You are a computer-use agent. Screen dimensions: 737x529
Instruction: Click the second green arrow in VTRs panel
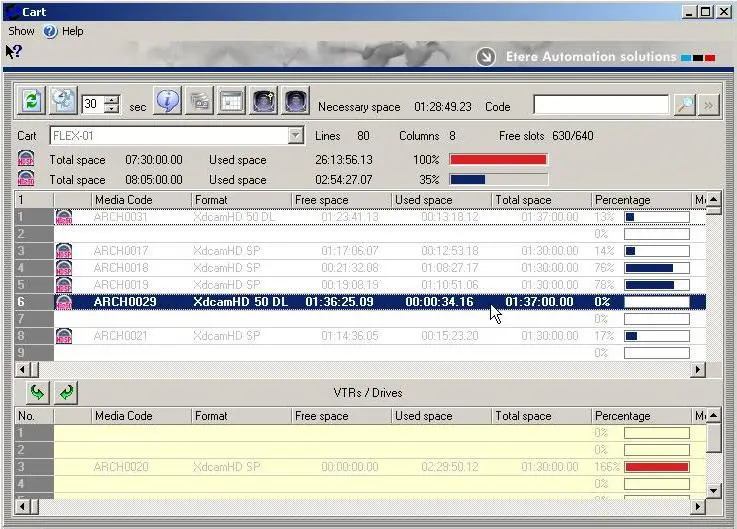coord(66,393)
